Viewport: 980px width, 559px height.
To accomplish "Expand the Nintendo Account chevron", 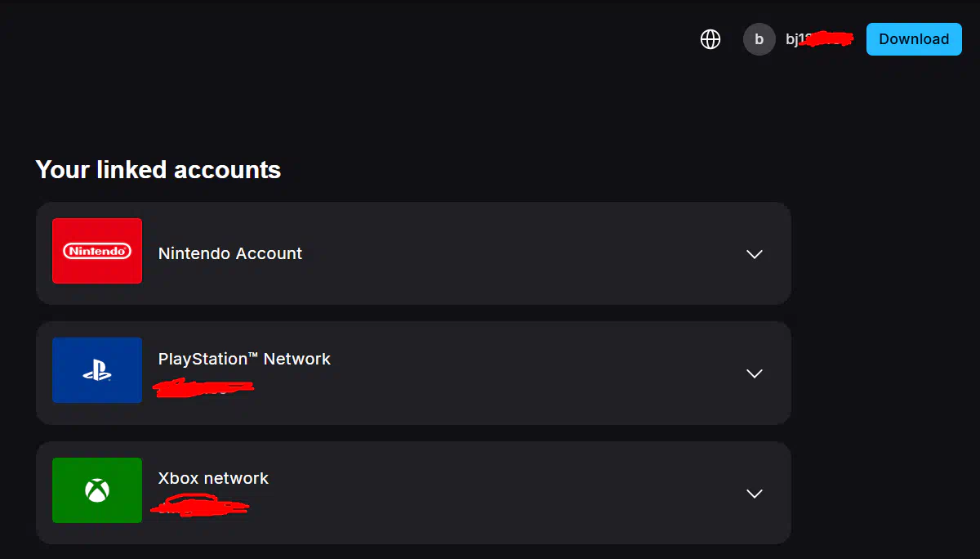I will pos(755,254).
